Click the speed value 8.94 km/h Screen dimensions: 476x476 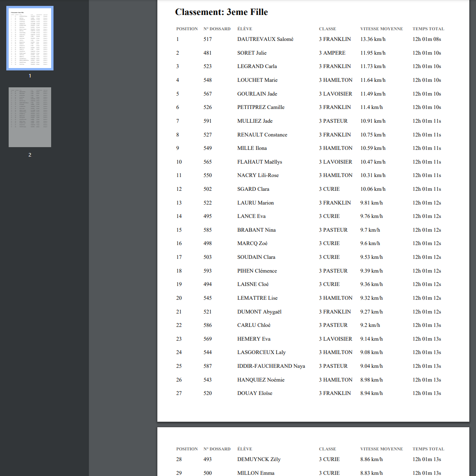point(371,393)
